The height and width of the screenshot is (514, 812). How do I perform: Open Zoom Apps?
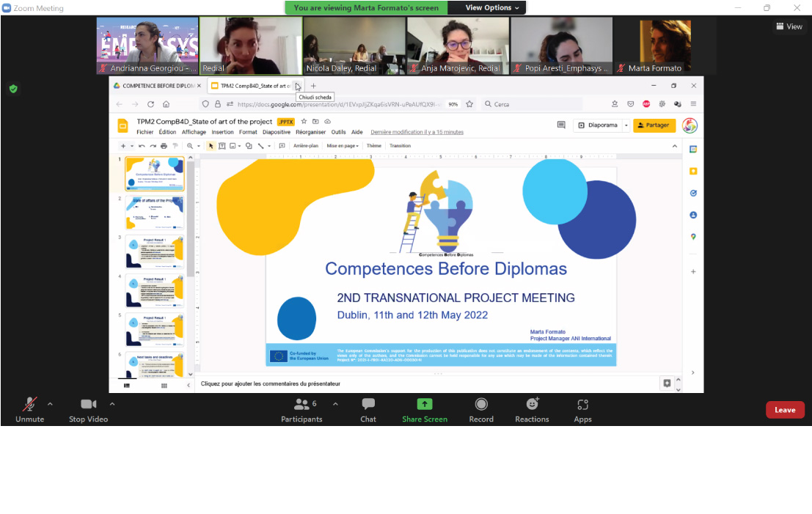click(x=582, y=410)
